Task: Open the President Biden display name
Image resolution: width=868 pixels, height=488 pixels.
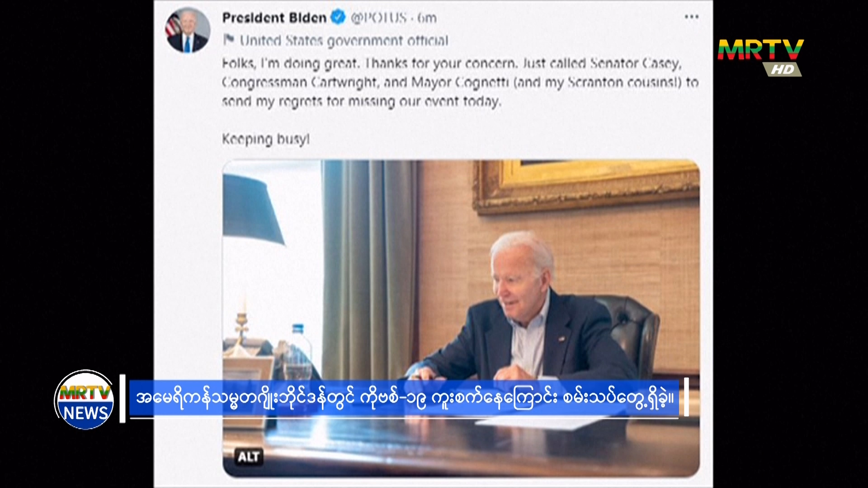Action: 274,18
